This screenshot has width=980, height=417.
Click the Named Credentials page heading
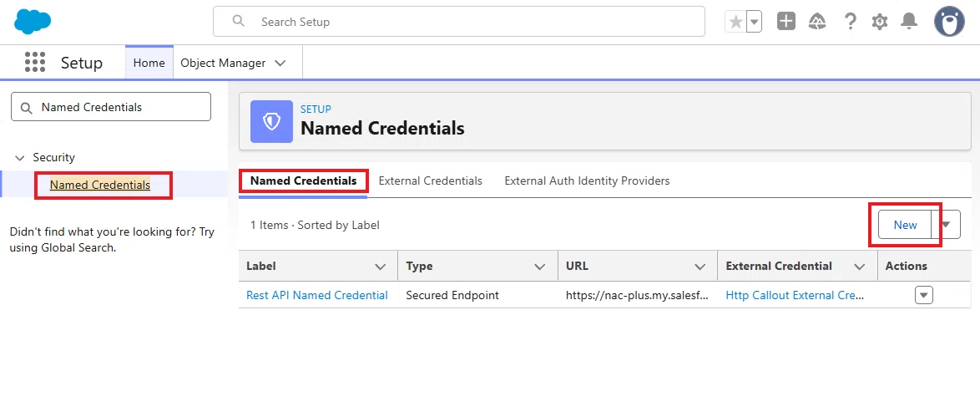point(382,129)
